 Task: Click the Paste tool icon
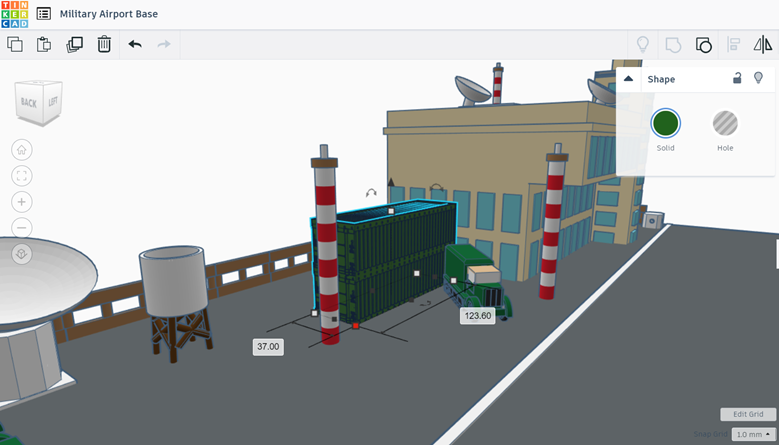pos(44,44)
